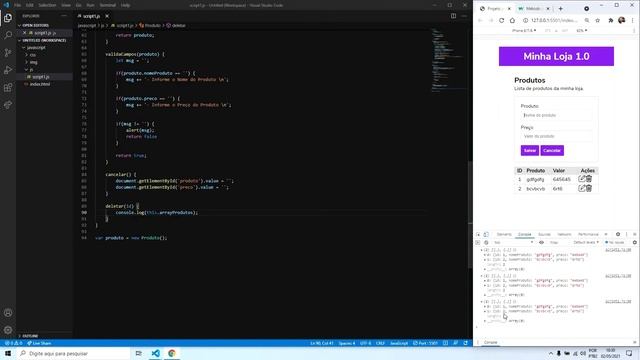This screenshot has width=640, height=360.
Task: Click the JavaScript language mode
Action: [x=399, y=343]
